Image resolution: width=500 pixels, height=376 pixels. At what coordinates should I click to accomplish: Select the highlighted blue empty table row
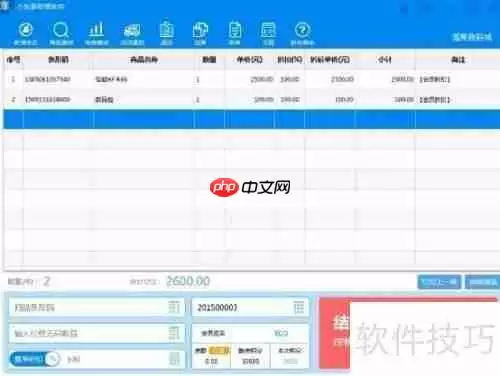[252, 119]
